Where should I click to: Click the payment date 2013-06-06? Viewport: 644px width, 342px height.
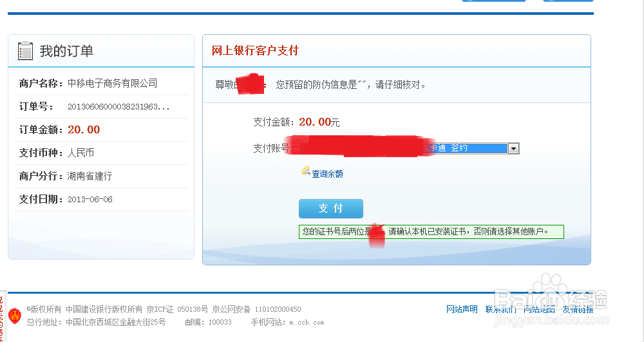[x=90, y=200]
